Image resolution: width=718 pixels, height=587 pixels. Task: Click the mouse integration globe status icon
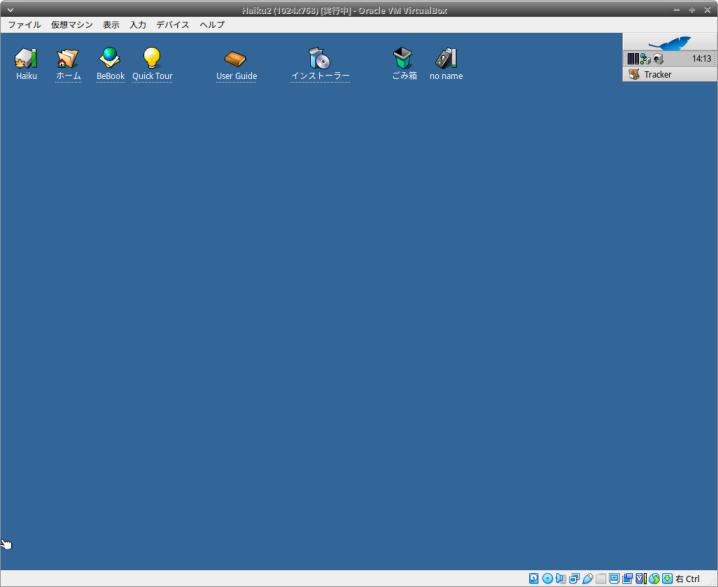coord(654,578)
